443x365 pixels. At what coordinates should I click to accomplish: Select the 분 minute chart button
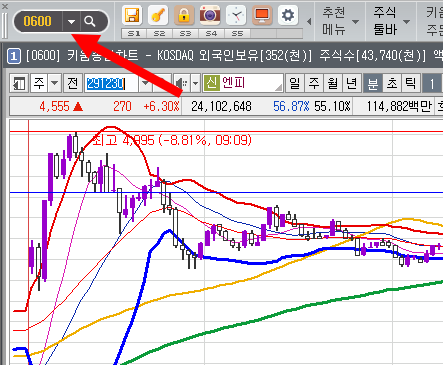(373, 83)
